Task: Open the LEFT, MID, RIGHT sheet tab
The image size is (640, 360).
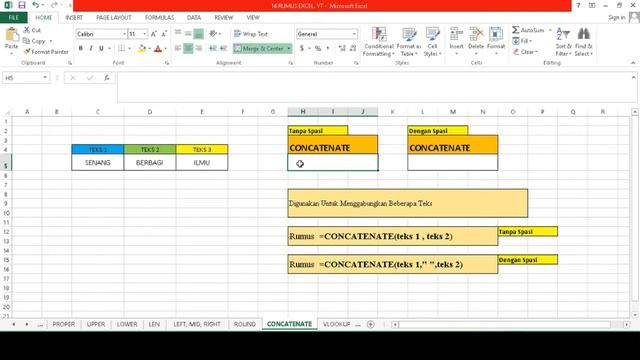Action: [197, 324]
